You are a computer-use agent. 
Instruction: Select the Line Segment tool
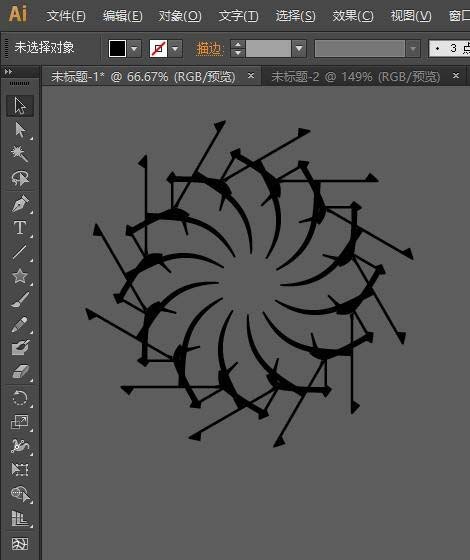tap(20, 252)
